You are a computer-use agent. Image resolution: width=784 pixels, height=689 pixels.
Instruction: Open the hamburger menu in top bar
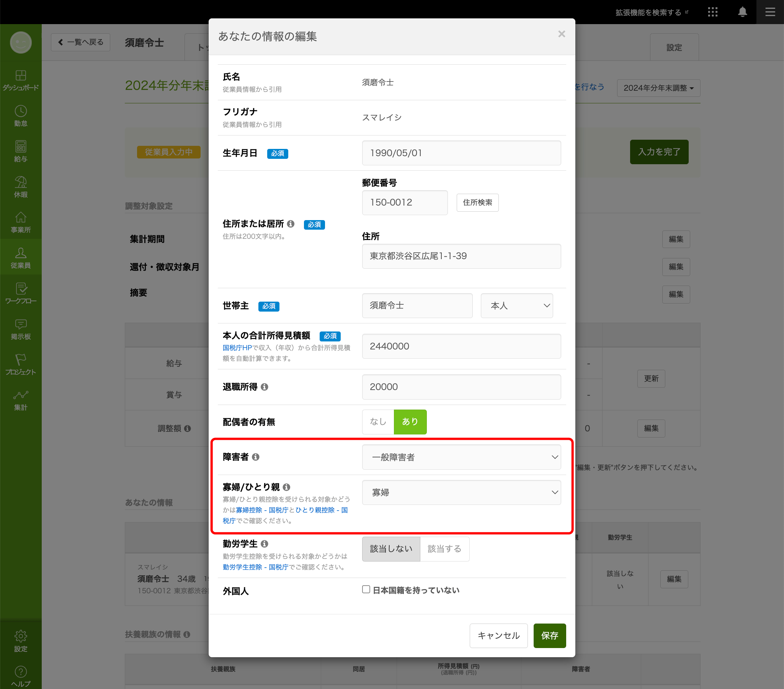(770, 12)
